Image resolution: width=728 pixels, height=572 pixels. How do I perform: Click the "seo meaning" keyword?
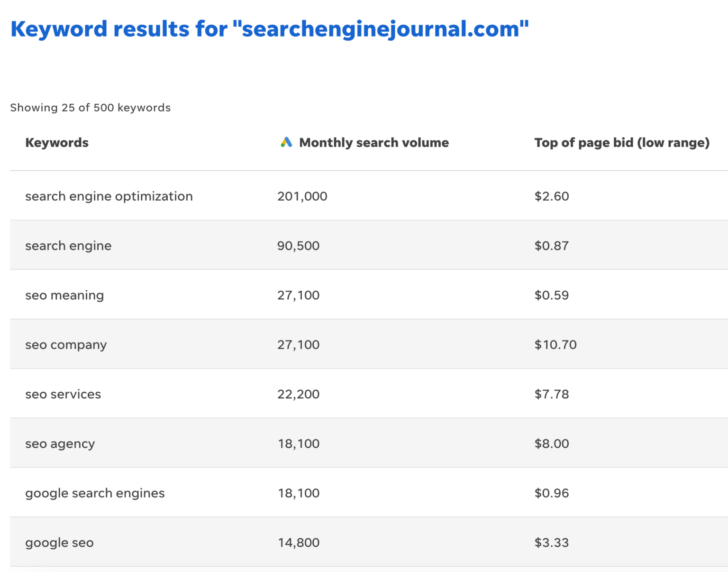click(x=64, y=295)
